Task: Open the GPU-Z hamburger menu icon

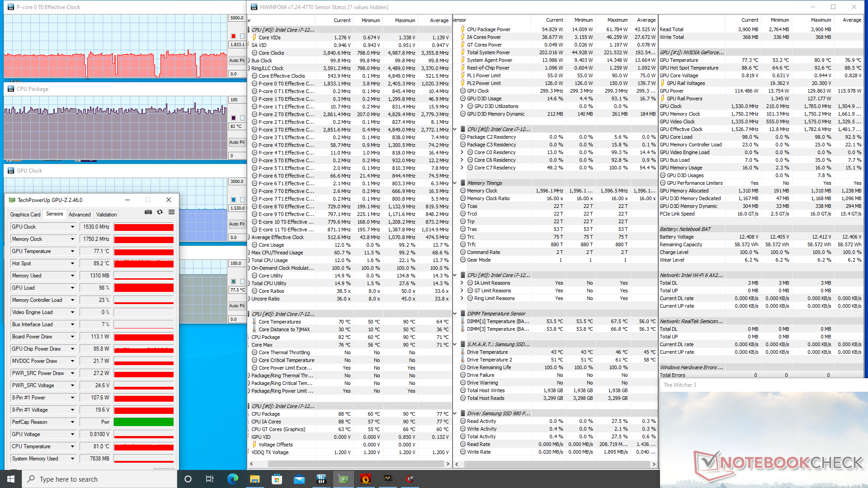Action: coord(172,212)
